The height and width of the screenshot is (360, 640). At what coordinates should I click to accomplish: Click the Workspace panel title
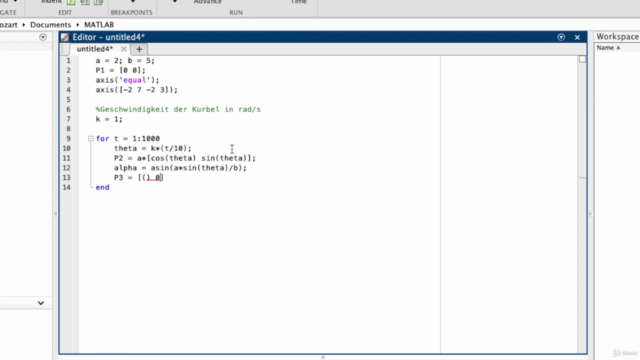pos(618,37)
